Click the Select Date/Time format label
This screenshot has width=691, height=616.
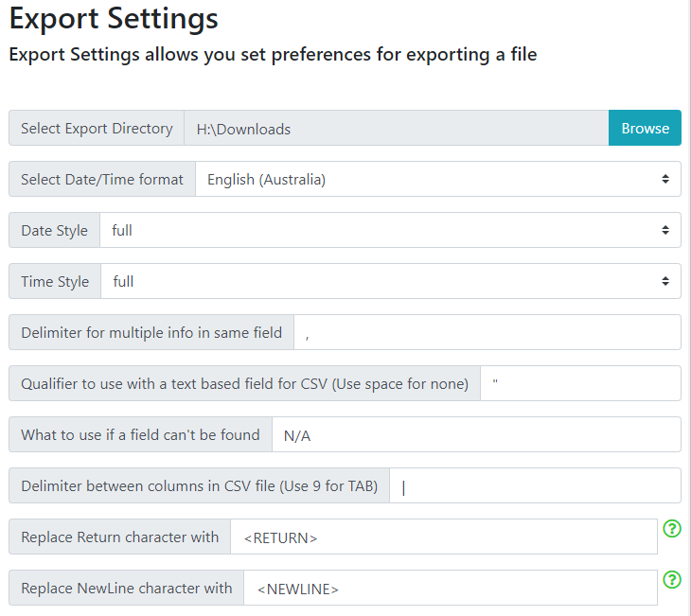point(102,179)
